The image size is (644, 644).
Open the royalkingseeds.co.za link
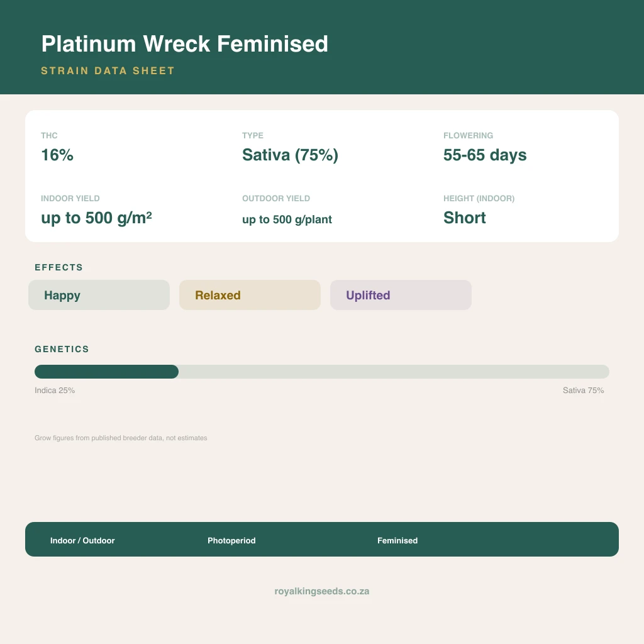(x=321, y=591)
